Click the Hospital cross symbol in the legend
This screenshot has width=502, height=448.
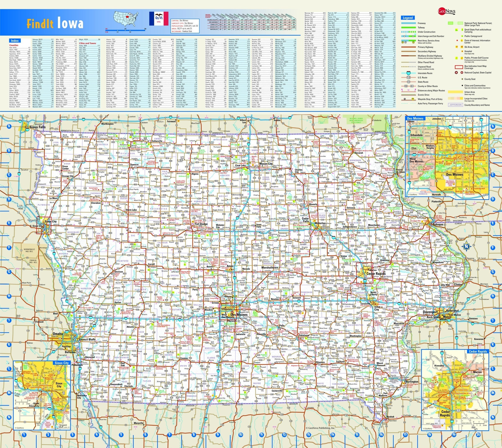click(x=462, y=51)
